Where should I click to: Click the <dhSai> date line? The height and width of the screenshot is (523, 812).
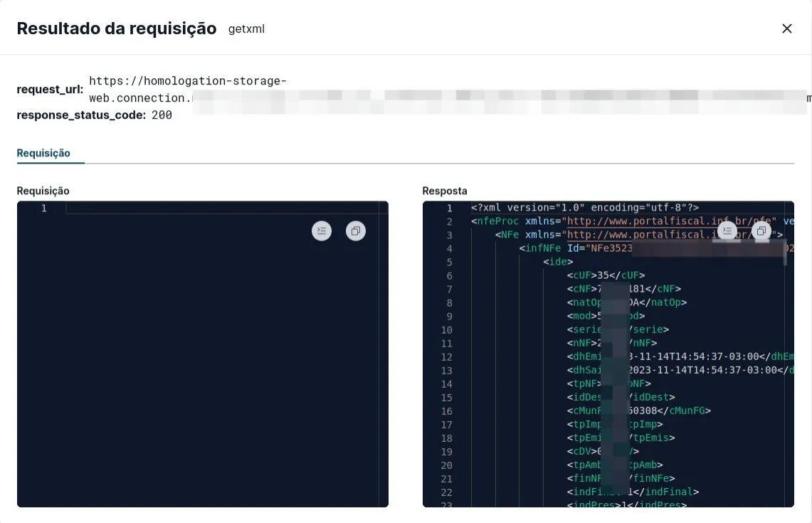[680, 370]
